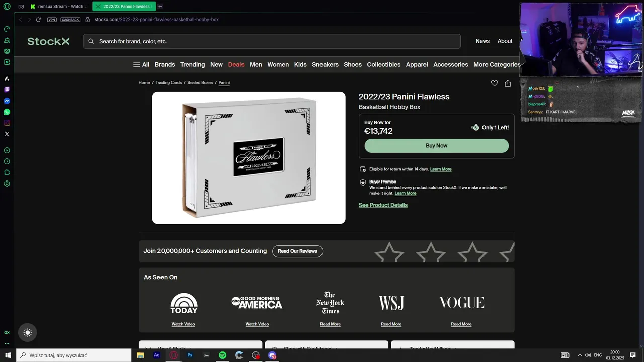
Task: Open browsing History clock icon in sidebar
Action: tap(7, 161)
